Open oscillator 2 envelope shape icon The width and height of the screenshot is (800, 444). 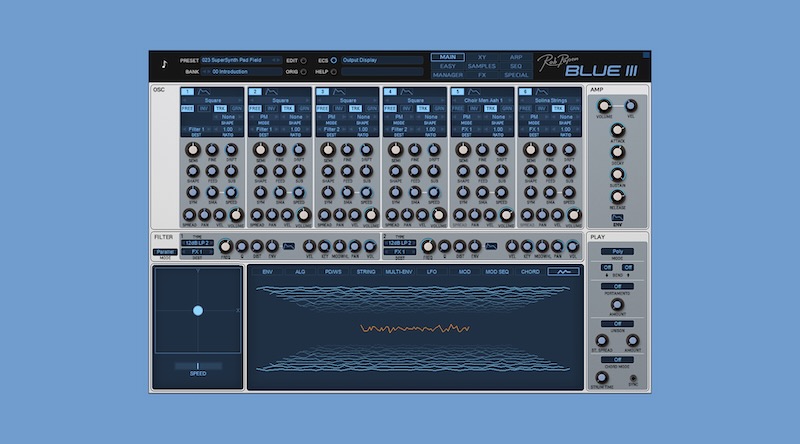pyautogui.click(x=271, y=92)
